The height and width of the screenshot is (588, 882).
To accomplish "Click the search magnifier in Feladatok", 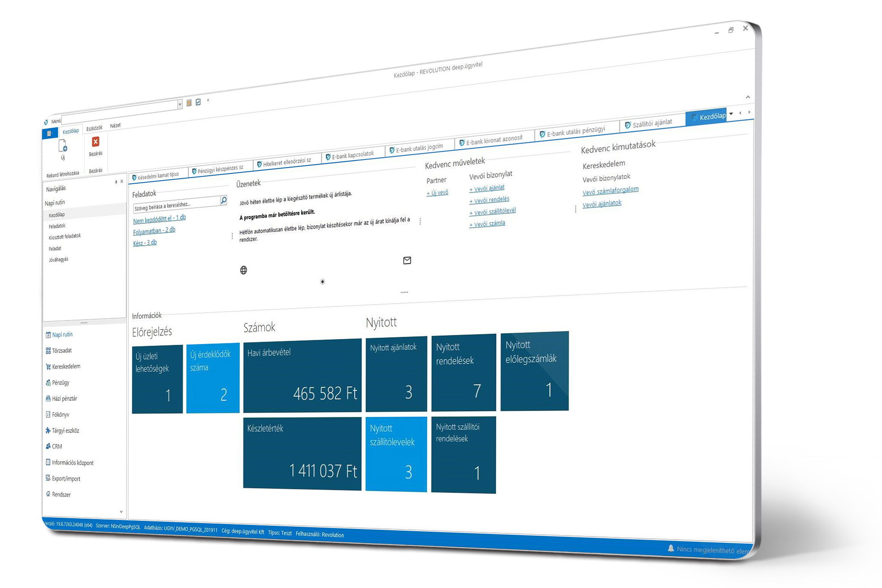I will coord(224,200).
